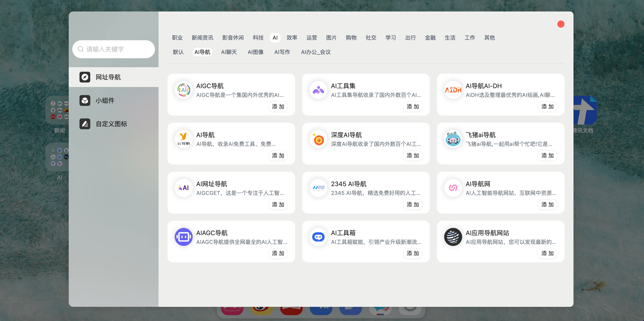Click the 飞猪ai导航 pig logo icon

(x=453, y=139)
